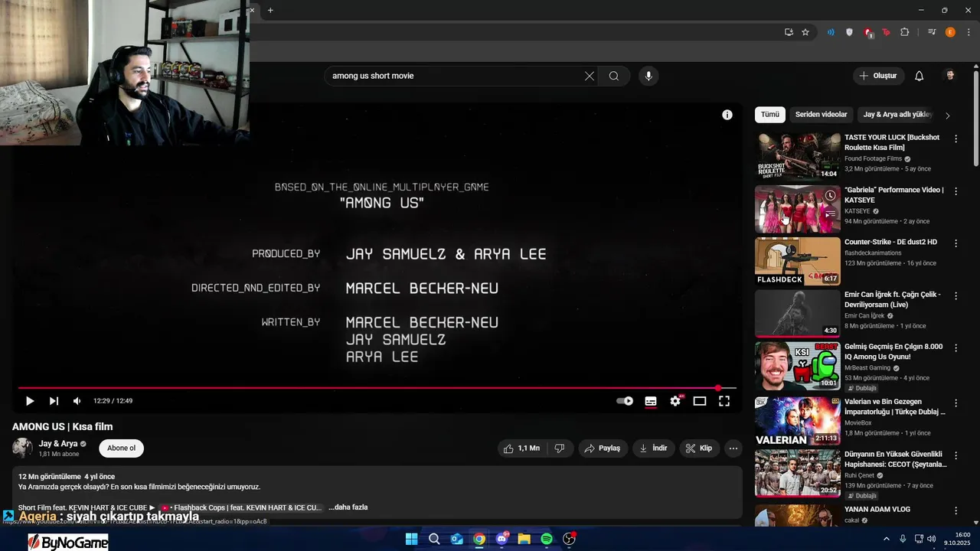The width and height of the screenshot is (980, 551).
Task: Click the Jay & Arya channel avatar
Action: click(x=22, y=448)
